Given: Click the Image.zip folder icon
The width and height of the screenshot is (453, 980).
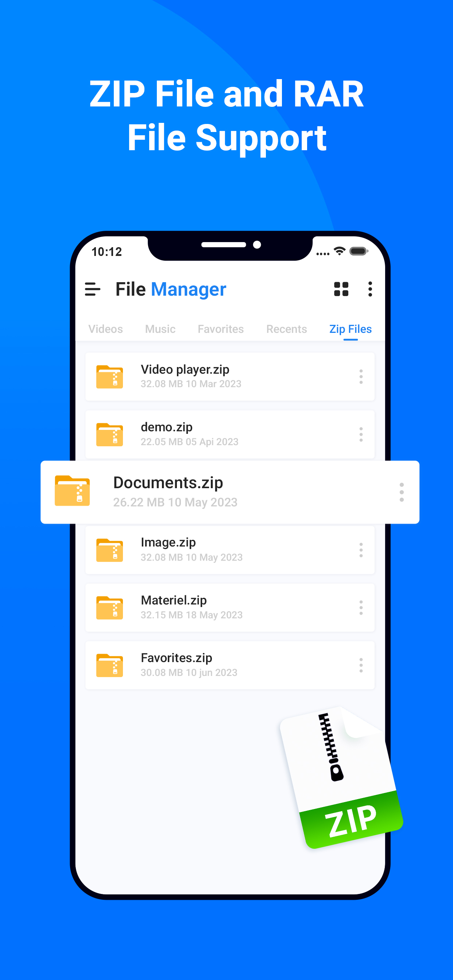Looking at the screenshot, I should point(110,550).
